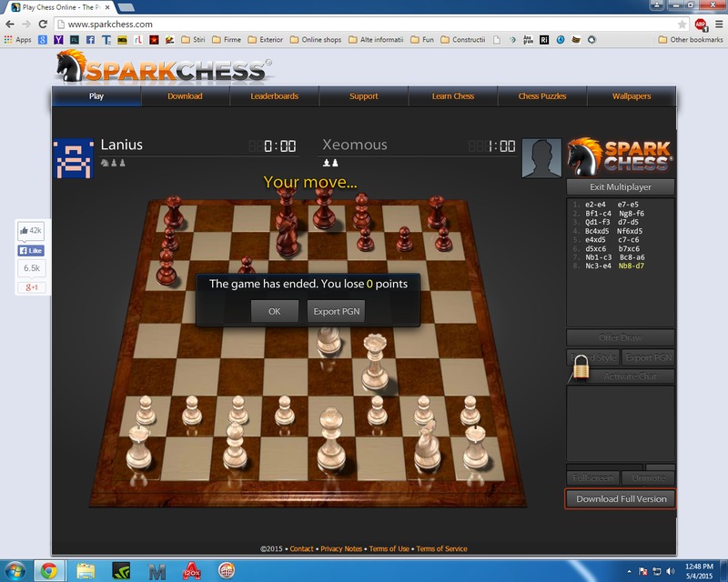Screen dimensions: 728x582
Task: Click the OK button in the dialog
Action: tap(275, 311)
